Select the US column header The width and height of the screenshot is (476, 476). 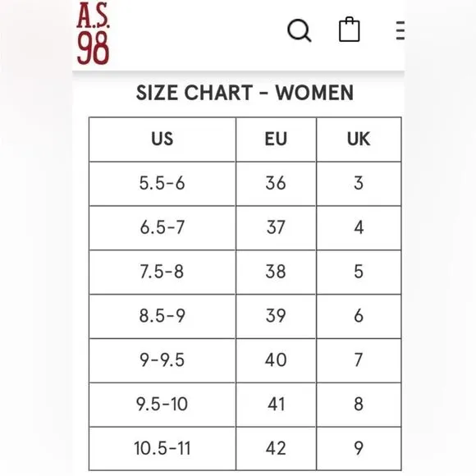(162, 140)
